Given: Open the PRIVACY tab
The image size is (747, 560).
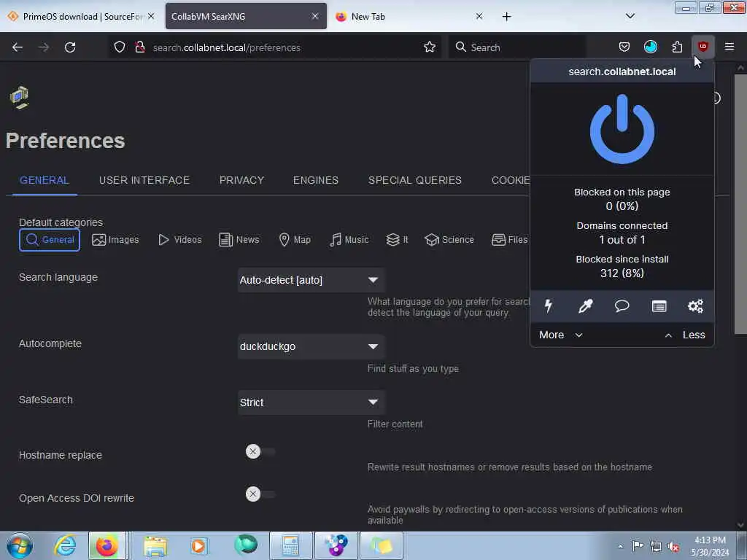Looking at the screenshot, I should (x=241, y=180).
